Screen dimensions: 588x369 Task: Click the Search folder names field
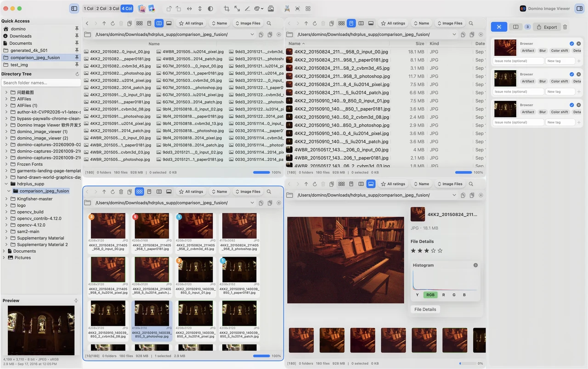41,83
